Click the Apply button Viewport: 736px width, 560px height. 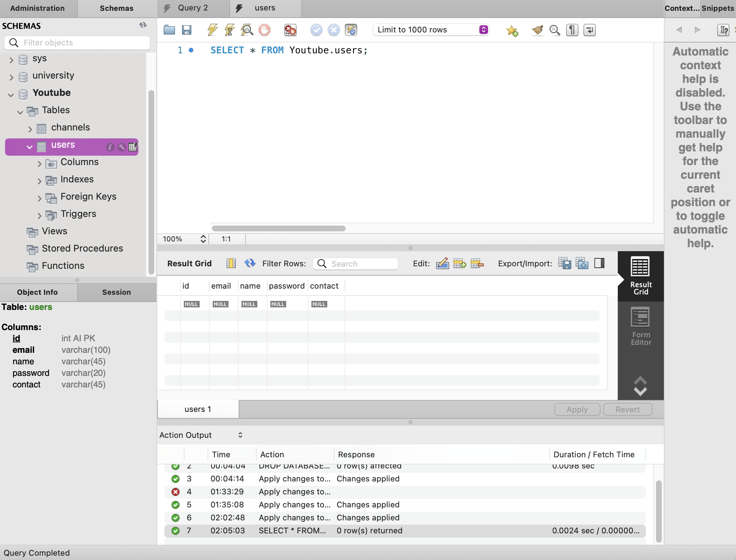coord(577,409)
